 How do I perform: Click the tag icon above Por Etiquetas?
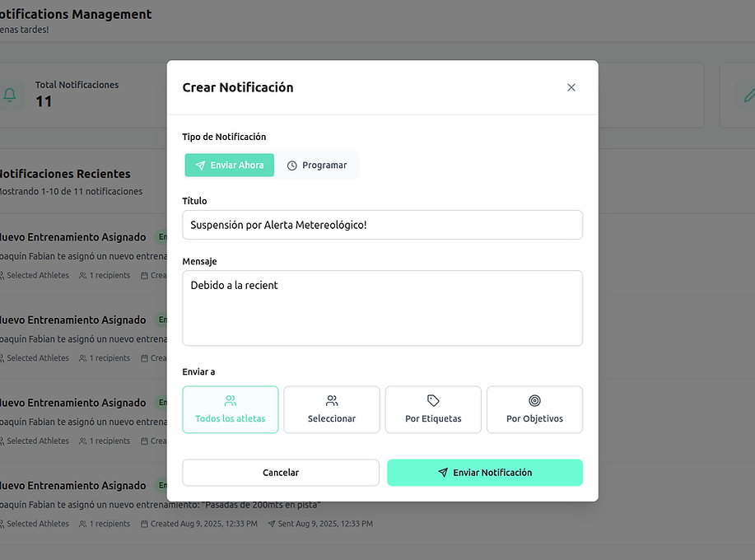[x=433, y=400]
